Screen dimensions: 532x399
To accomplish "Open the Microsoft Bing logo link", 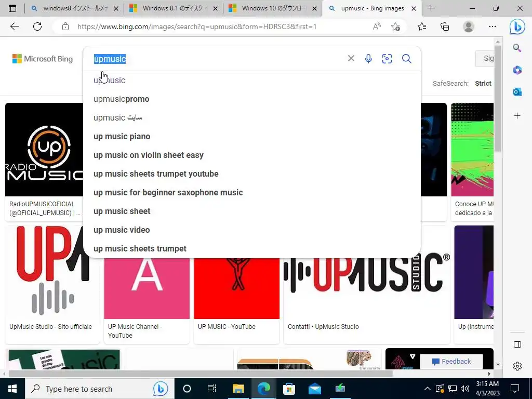I will coord(43,59).
